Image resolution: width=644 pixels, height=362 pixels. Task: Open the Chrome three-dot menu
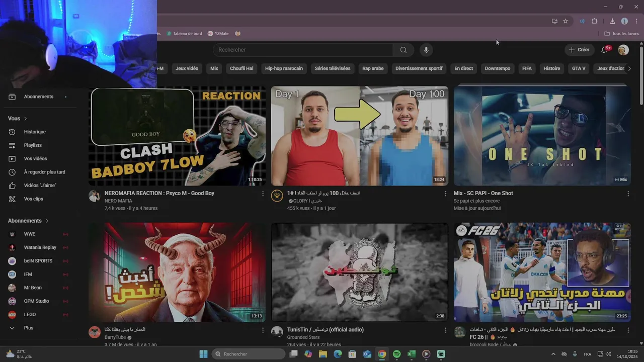coord(636,21)
